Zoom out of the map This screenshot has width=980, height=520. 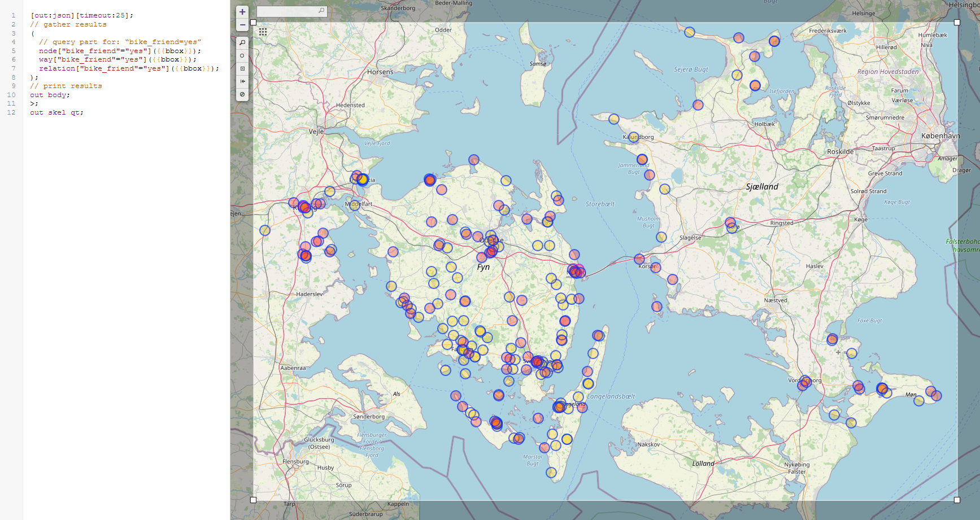(242, 25)
